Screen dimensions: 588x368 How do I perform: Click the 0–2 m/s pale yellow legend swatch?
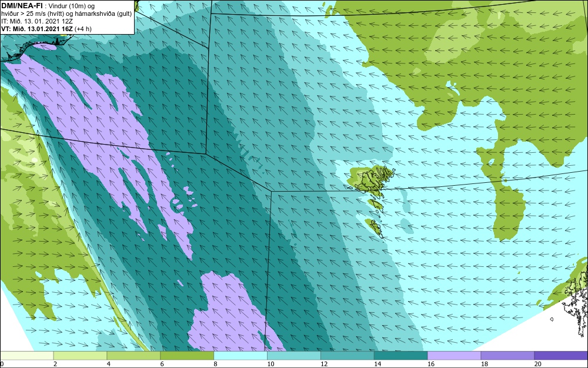26,356
